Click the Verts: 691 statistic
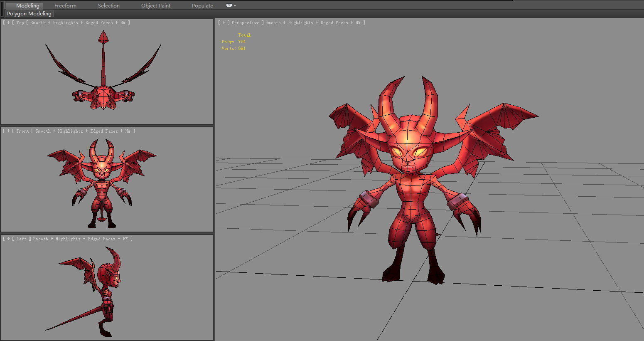Viewport: 644px width, 341px height. click(x=234, y=49)
